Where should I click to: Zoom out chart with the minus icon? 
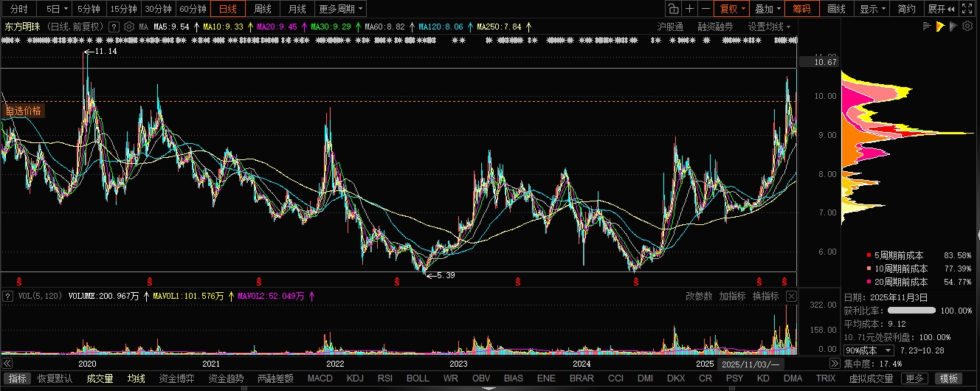[705, 9]
